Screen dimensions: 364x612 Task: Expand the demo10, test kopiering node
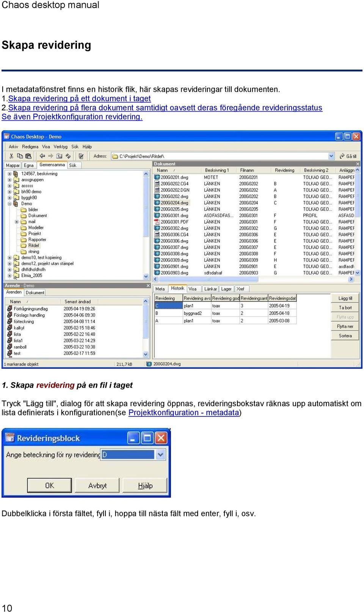click(9, 258)
